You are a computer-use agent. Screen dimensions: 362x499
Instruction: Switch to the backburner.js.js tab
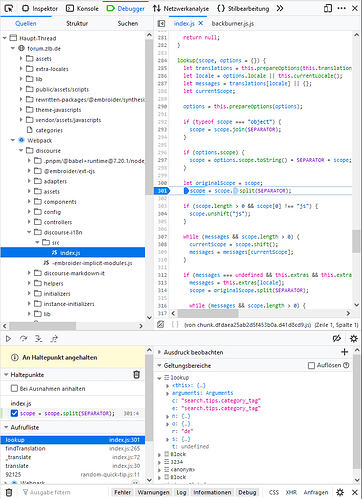(233, 23)
